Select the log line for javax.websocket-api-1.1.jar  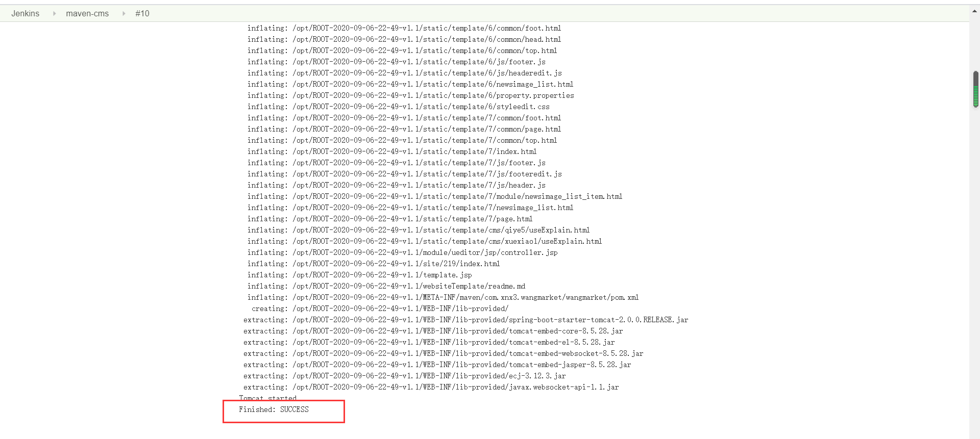tap(431, 387)
